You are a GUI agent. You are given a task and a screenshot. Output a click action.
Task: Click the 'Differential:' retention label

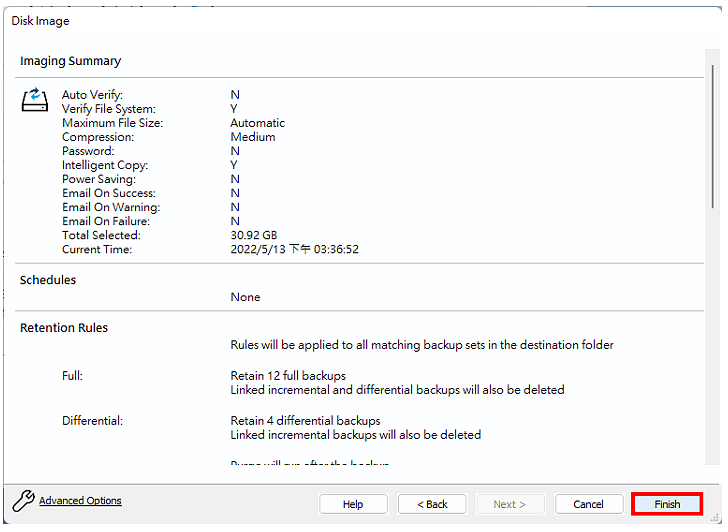coord(92,421)
